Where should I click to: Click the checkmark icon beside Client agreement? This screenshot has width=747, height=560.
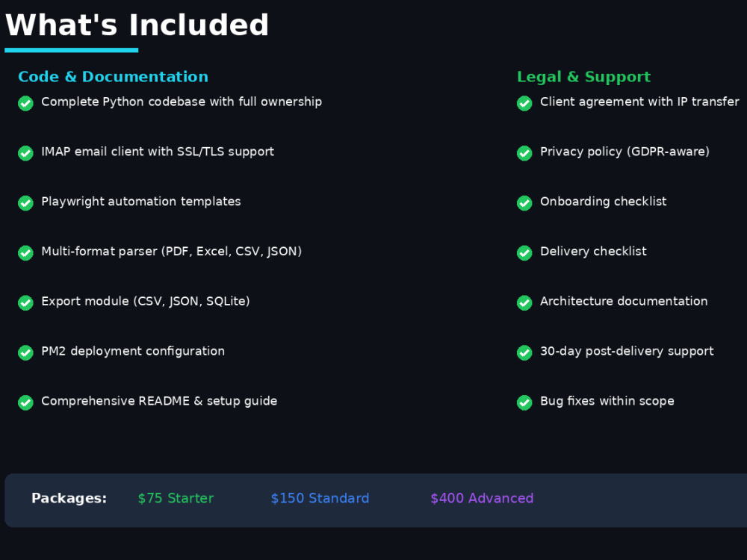tap(524, 103)
